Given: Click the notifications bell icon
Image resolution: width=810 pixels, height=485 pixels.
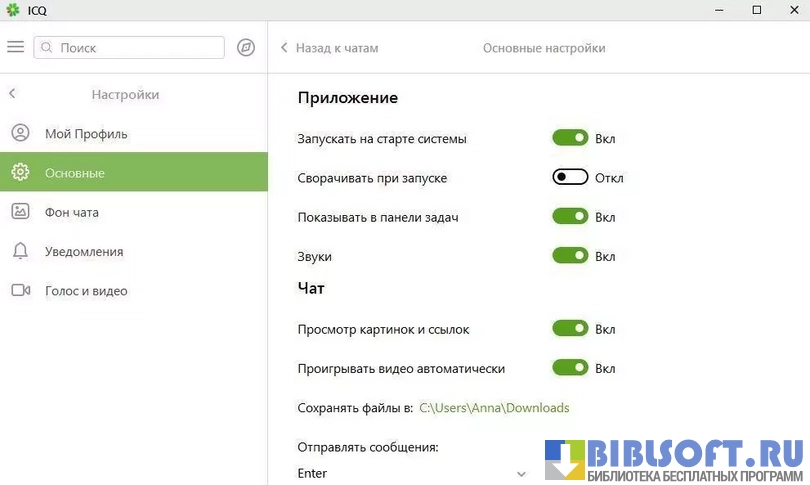Looking at the screenshot, I should tap(20, 251).
